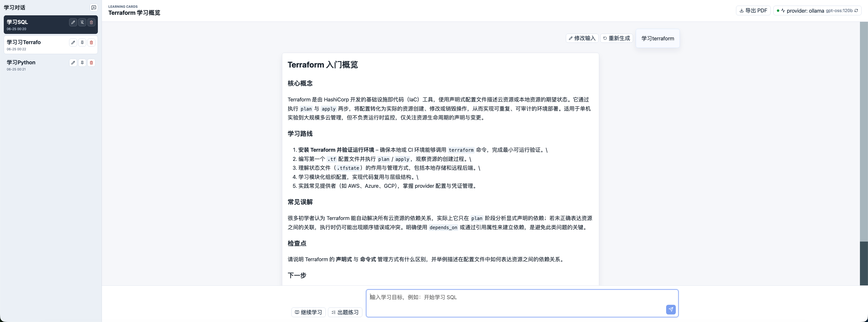The width and height of the screenshot is (868, 322).
Task: Click the 检查点 section heading
Action: pyautogui.click(x=297, y=243)
